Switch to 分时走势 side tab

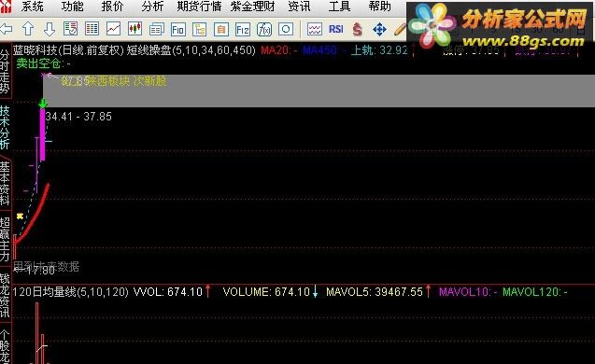pyautogui.click(x=5, y=71)
